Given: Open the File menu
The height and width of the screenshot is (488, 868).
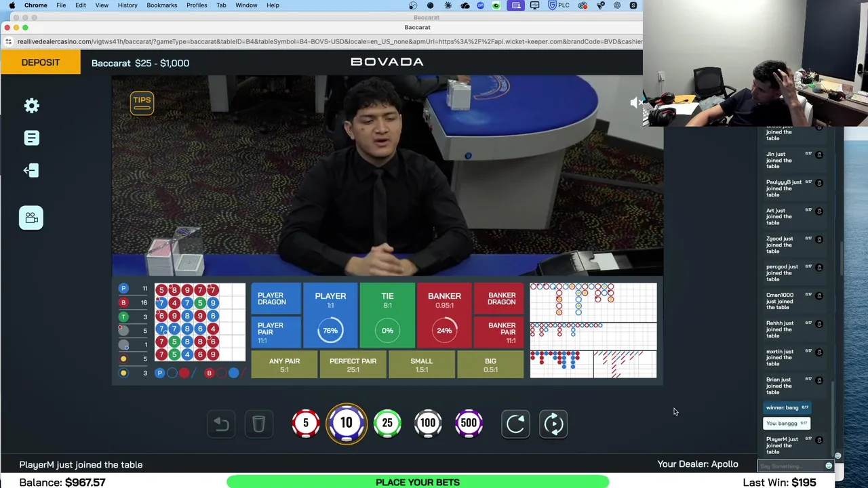Looking at the screenshot, I should (x=61, y=5).
